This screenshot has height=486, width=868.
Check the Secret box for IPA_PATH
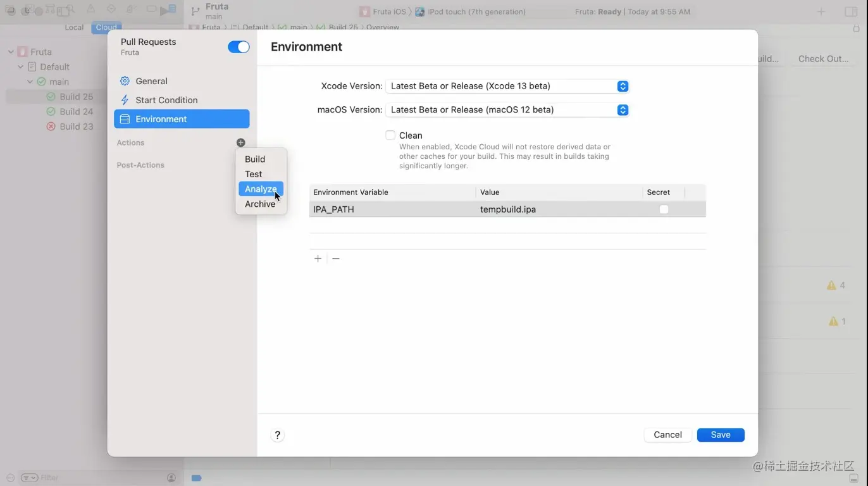(664, 209)
